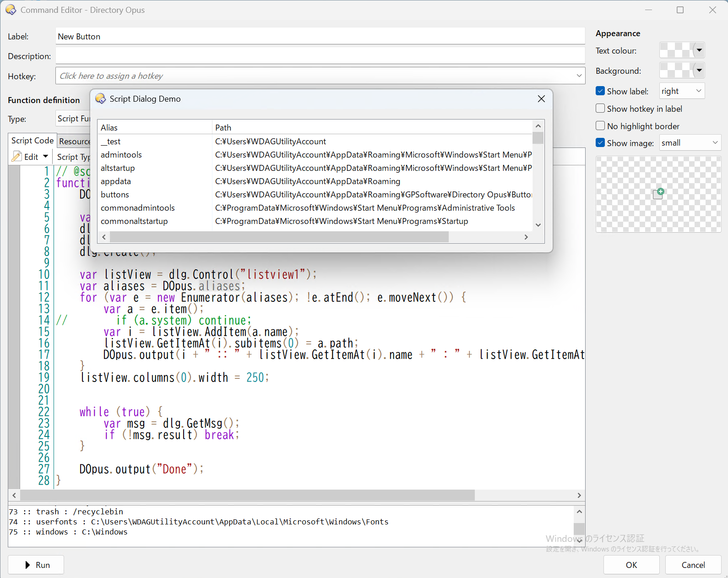Click the Script Dialog Demo title icon

pos(100,98)
